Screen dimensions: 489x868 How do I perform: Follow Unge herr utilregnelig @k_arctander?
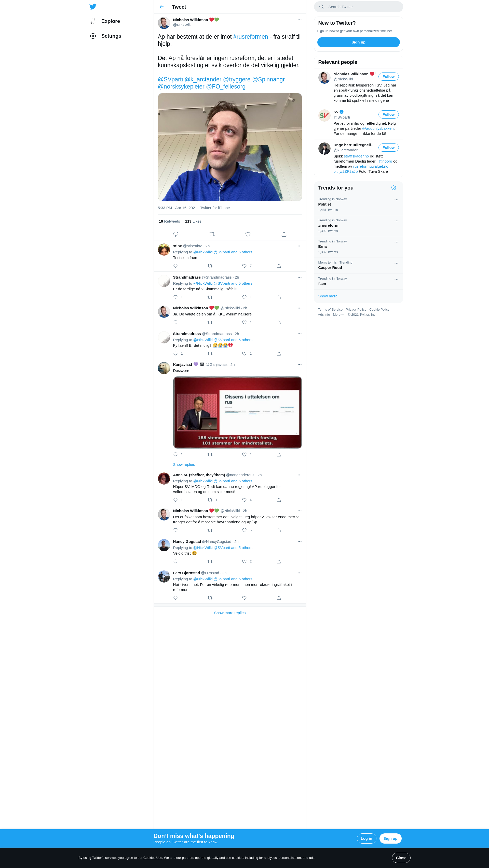388,148
